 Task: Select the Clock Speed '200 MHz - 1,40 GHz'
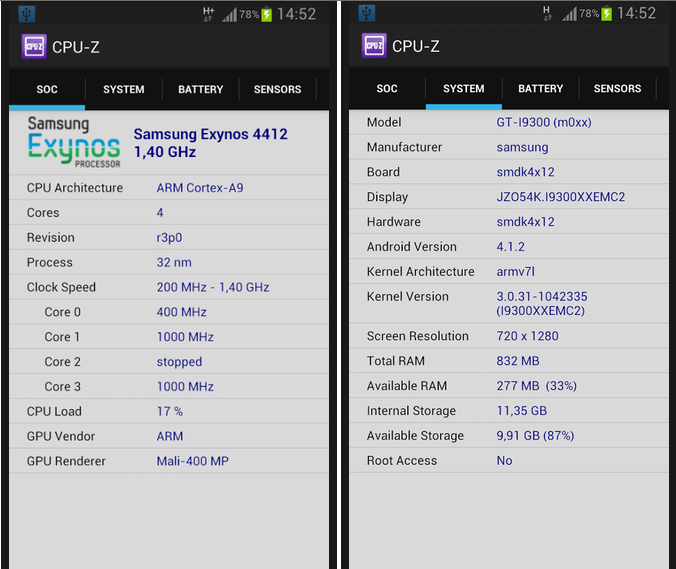click(x=213, y=287)
